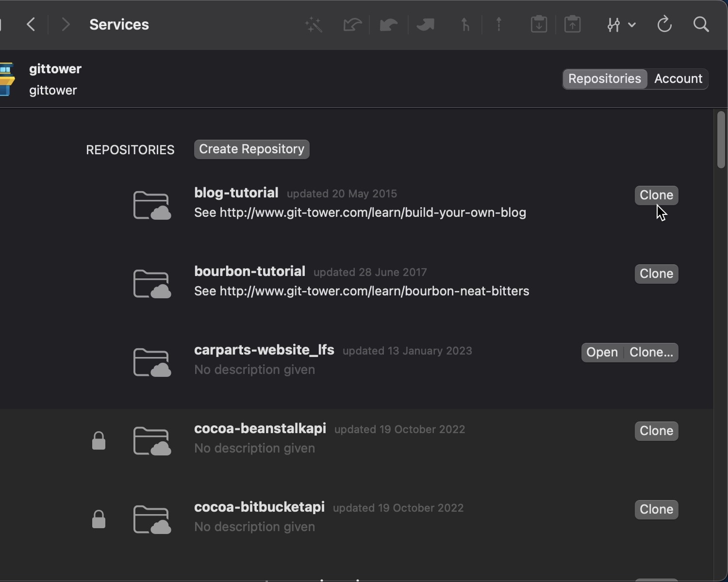
Task: Select the blog-tutorial repository name
Action: tap(236, 193)
